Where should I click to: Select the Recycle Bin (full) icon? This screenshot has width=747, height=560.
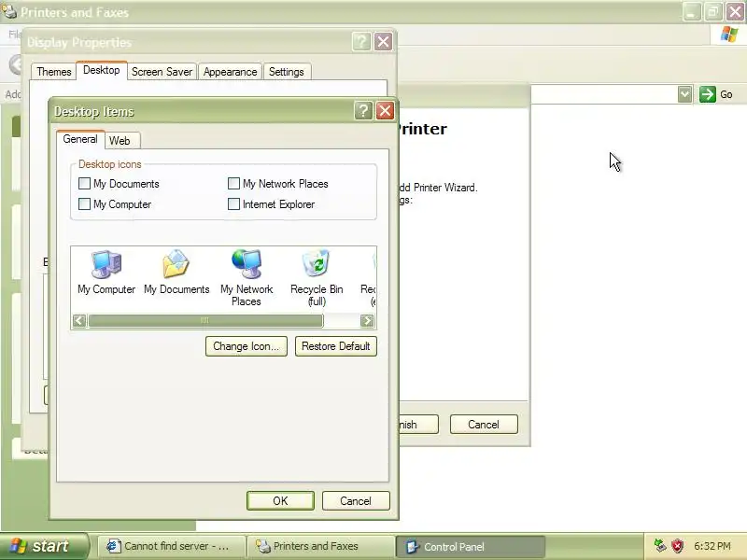tap(317, 277)
